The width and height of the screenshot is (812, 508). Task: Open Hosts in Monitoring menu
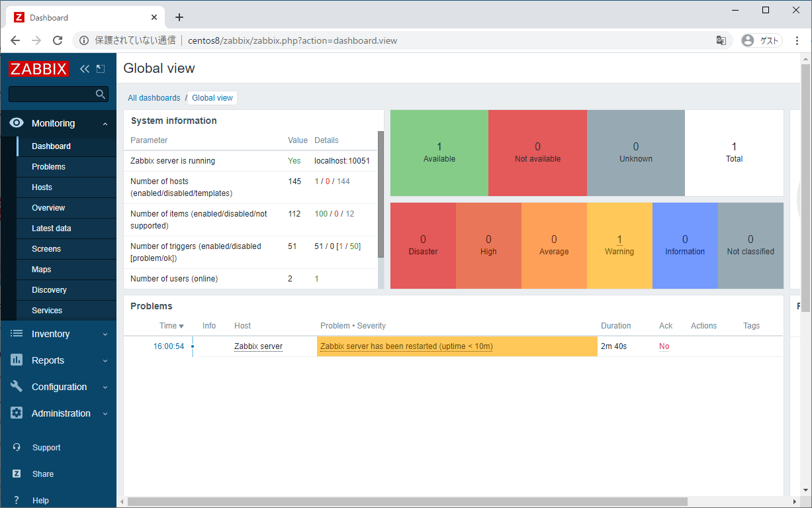pos(66,187)
